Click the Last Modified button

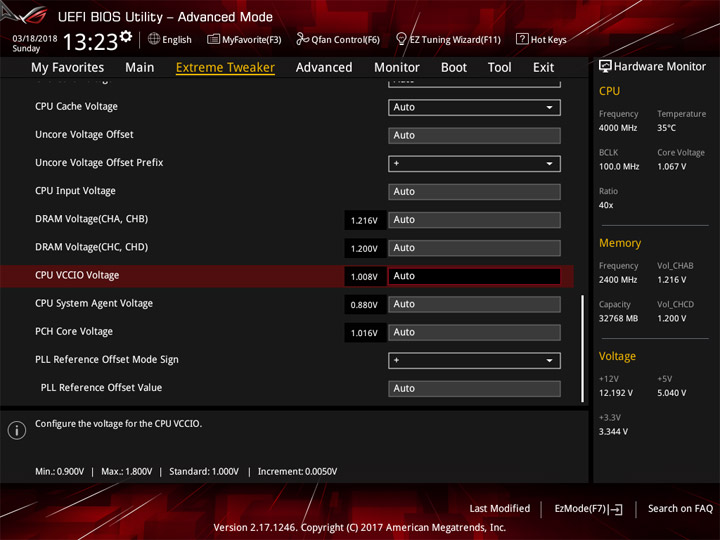pos(500,508)
